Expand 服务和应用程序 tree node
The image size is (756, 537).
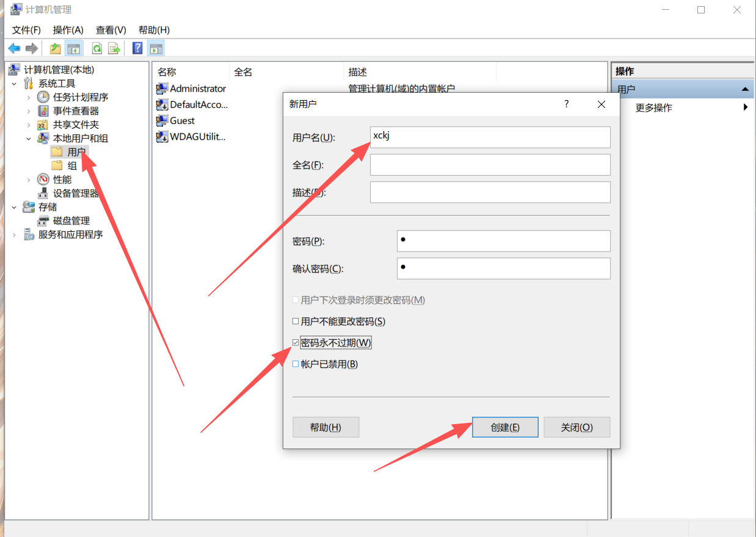[14, 235]
